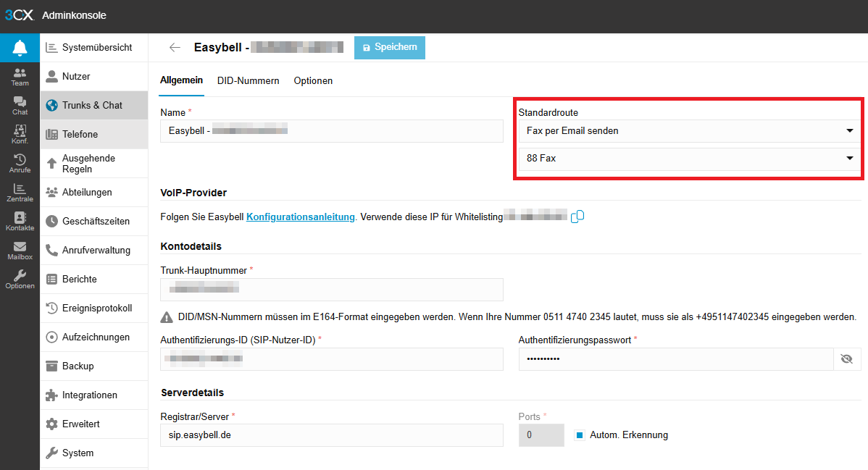The image size is (868, 470).
Task: Copy the whitelisting IP address
Action: pos(577,217)
